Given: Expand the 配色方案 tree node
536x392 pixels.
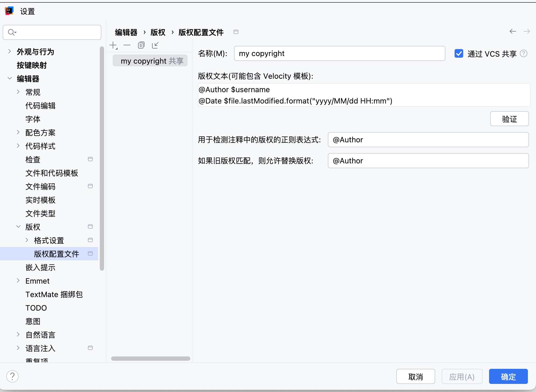Looking at the screenshot, I should 18,132.
